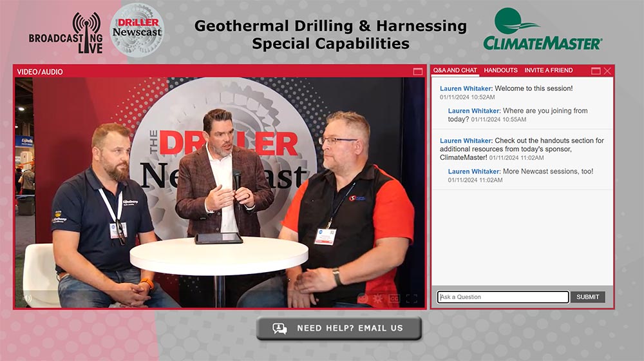
Task: Open the Handouts tab
Action: tap(500, 70)
